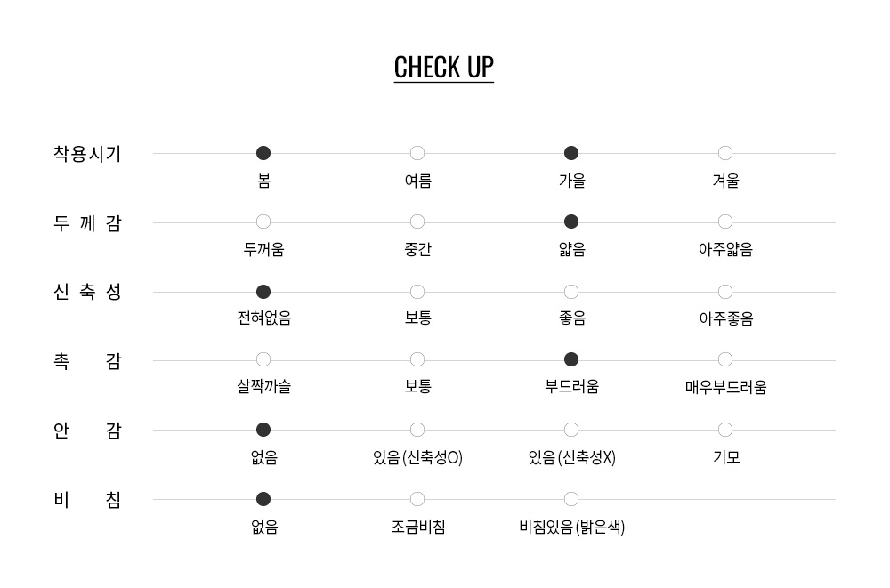Image resolution: width=890 pixels, height=588 pixels.
Task: Click the CHECK UP heading
Action: click(x=444, y=68)
